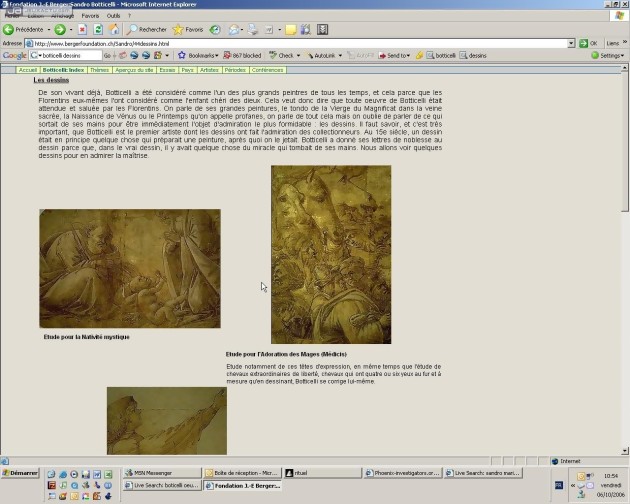This screenshot has width=630, height=504.
Task: Go to the Artistes site tab
Action: (x=209, y=70)
